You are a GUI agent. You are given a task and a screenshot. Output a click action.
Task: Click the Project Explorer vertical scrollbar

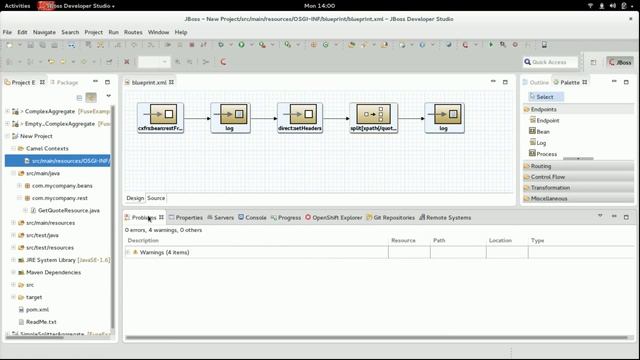pyautogui.click(x=113, y=217)
